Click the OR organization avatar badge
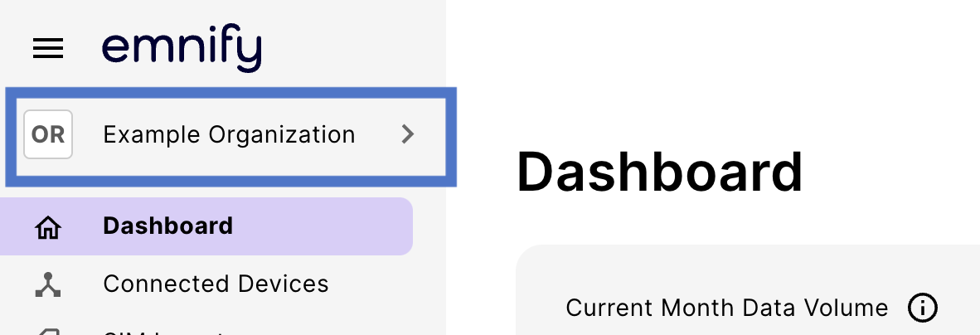This screenshot has width=980, height=335. [x=48, y=134]
